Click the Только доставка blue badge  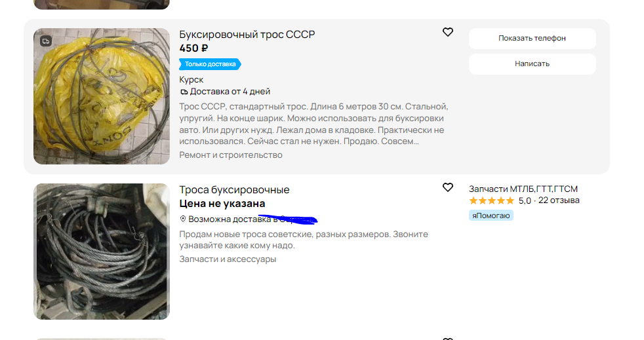click(x=210, y=64)
